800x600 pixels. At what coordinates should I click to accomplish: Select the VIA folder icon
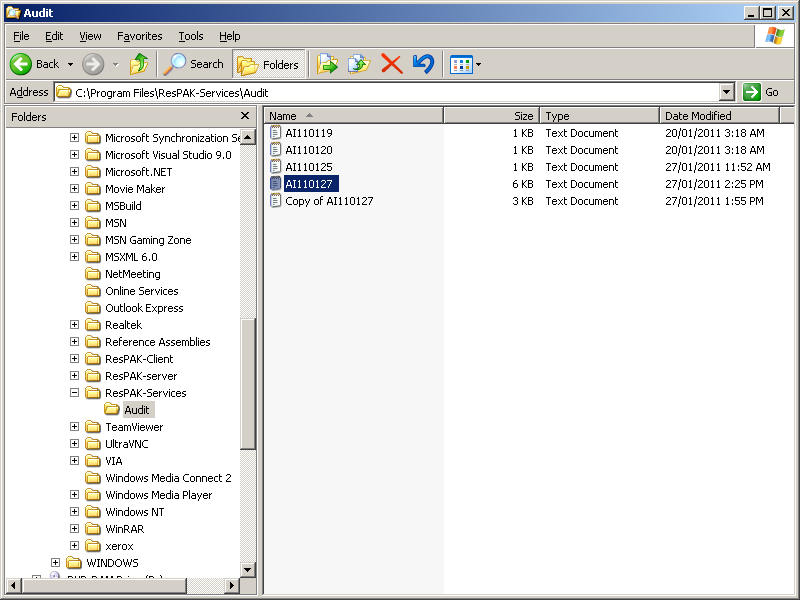tap(93, 461)
